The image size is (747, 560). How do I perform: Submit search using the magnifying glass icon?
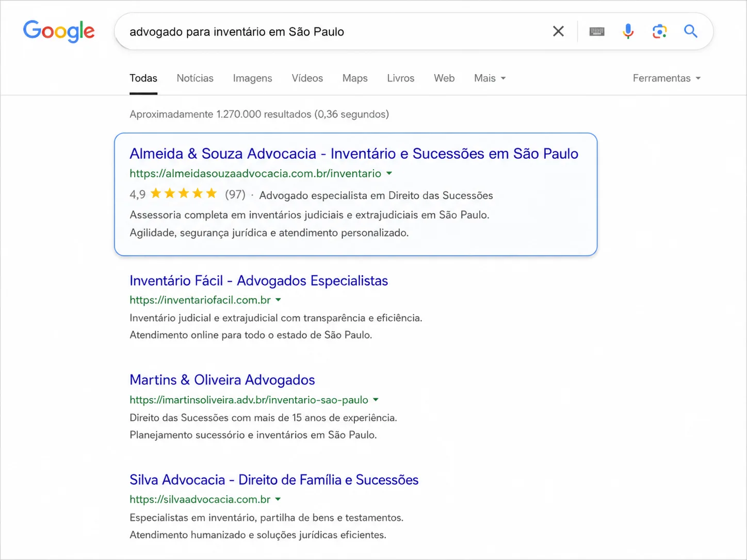point(691,31)
